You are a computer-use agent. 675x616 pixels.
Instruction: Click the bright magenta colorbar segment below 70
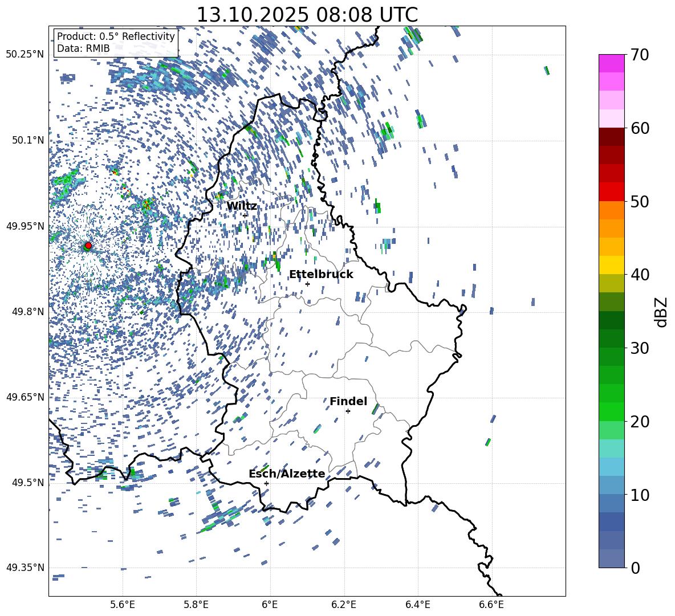(611, 64)
